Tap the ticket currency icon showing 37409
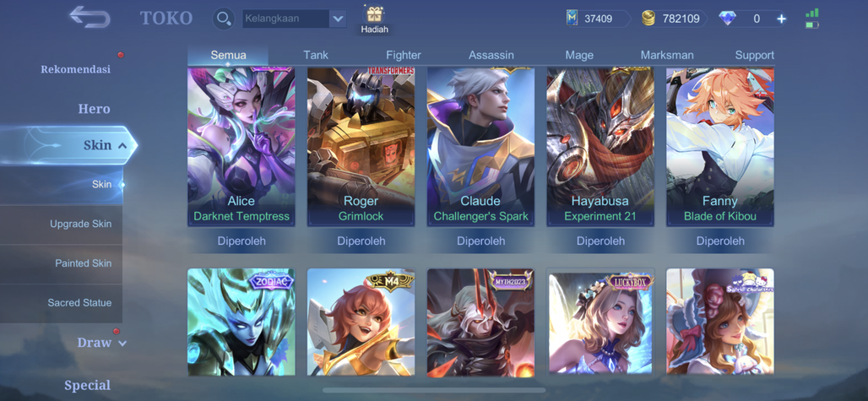The height and width of the screenshot is (401, 868). [572, 19]
